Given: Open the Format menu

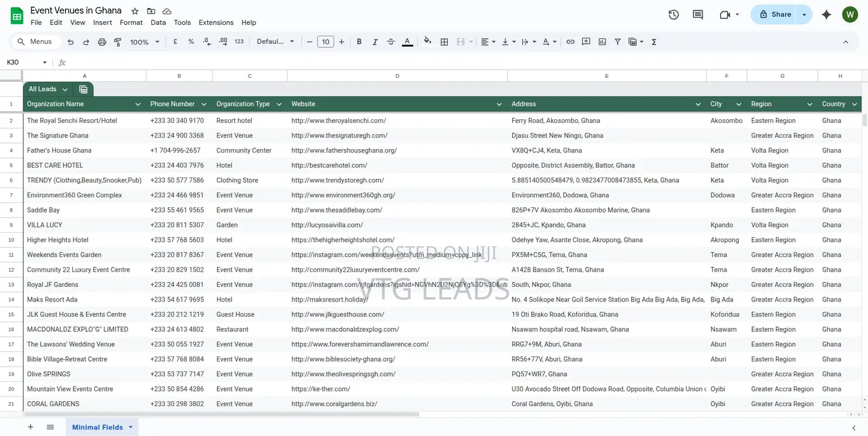Looking at the screenshot, I should (x=131, y=23).
